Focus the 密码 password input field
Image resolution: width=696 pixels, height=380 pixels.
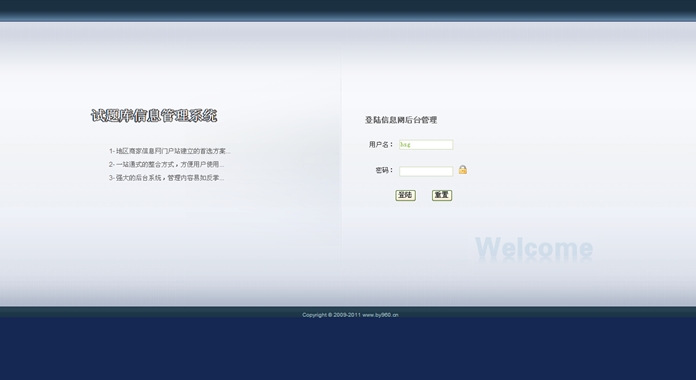click(x=426, y=171)
